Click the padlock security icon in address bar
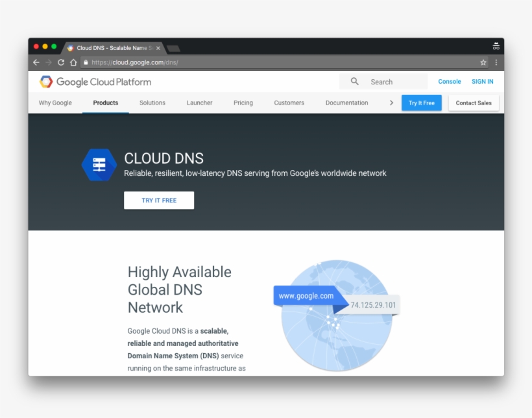This screenshot has width=532, height=418. [x=86, y=62]
